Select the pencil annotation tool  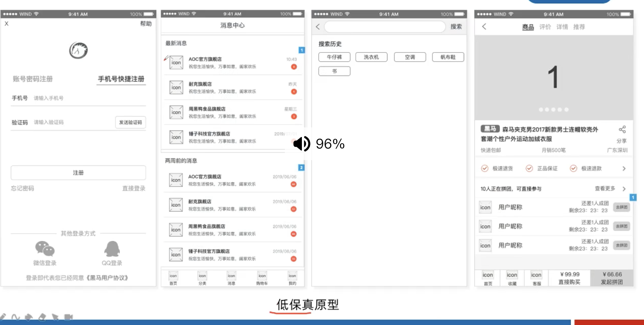point(3,317)
